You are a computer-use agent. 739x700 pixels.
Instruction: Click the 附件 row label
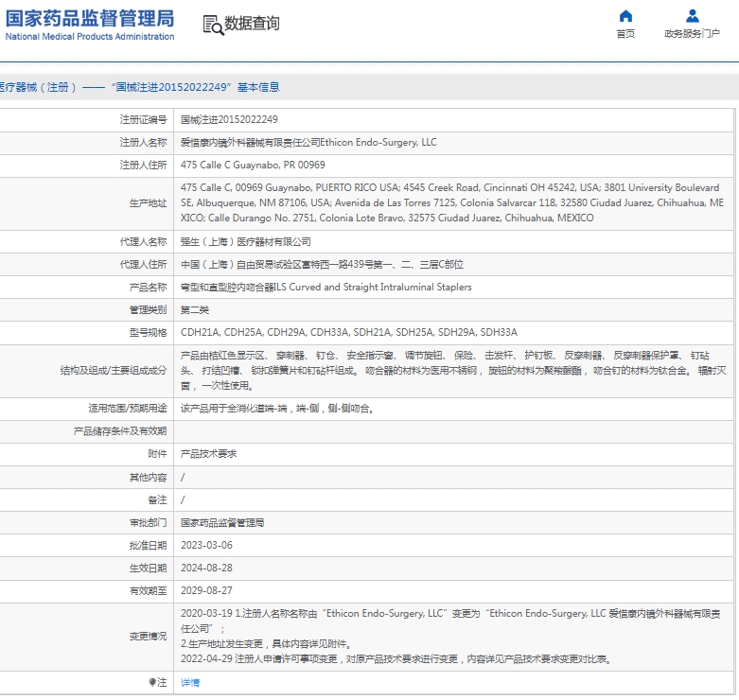point(157,454)
